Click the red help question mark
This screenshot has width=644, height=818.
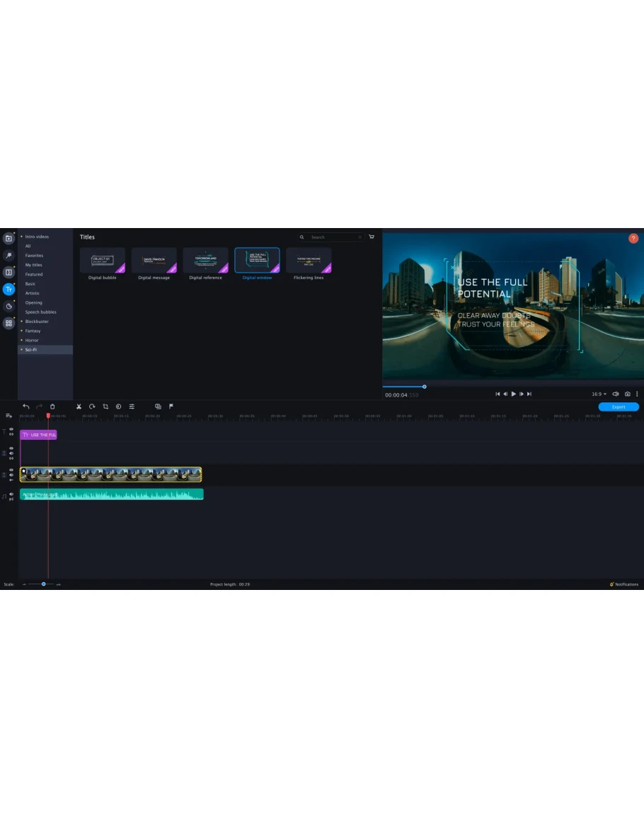(x=633, y=239)
